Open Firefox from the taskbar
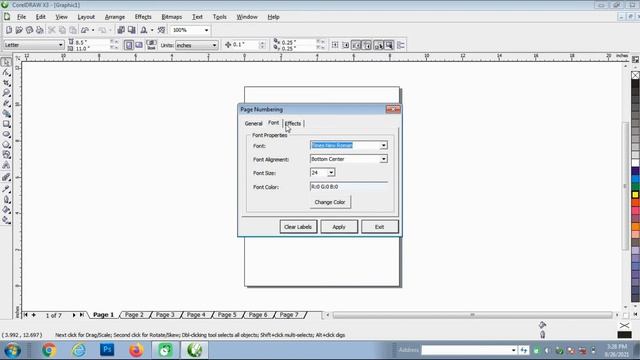This screenshot has width=640, height=360. point(136,350)
